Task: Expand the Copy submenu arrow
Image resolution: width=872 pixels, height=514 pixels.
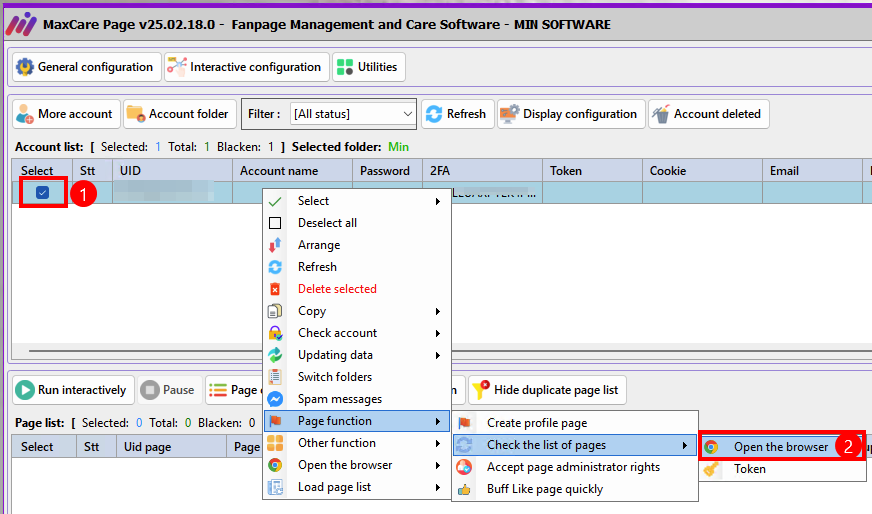Action: [x=438, y=311]
